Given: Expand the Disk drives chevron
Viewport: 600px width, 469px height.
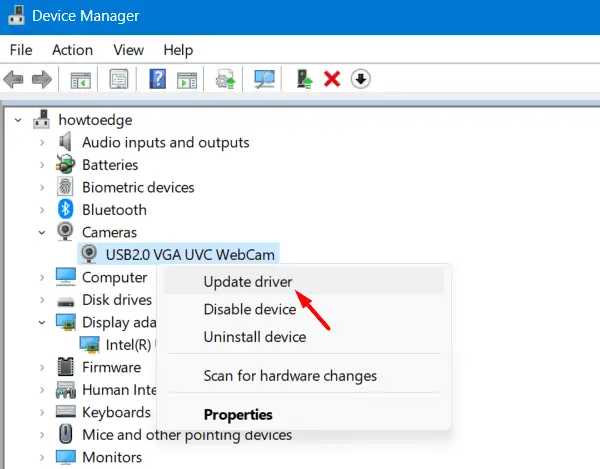Looking at the screenshot, I should point(42,300).
